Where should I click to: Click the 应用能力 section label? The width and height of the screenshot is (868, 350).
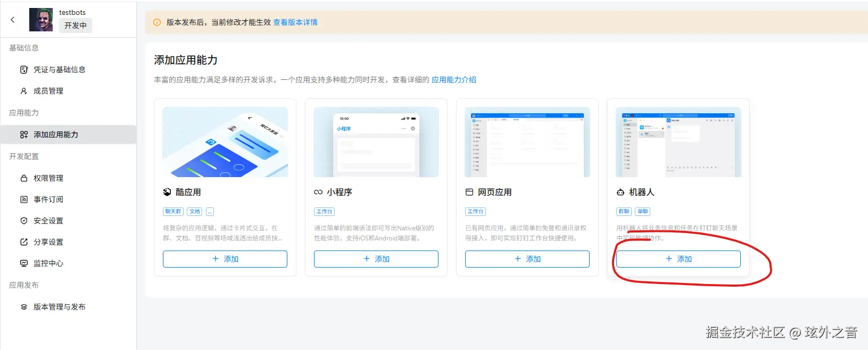point(24,113)
